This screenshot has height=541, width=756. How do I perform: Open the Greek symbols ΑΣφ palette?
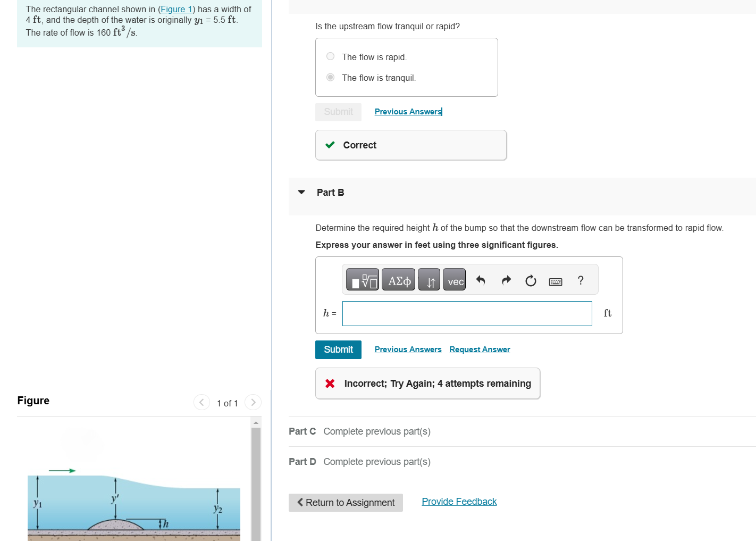click(399, 280)
